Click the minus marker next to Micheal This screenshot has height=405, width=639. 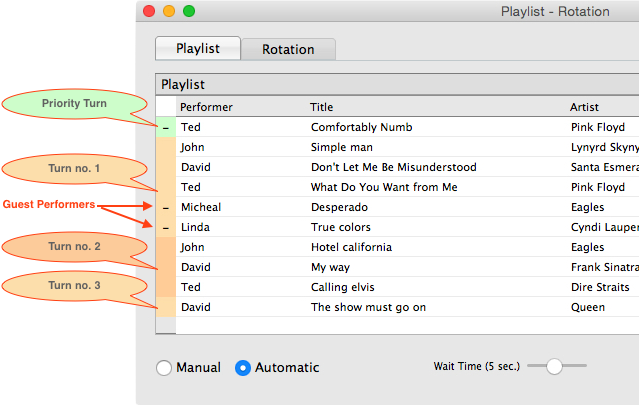click(166, 208)
